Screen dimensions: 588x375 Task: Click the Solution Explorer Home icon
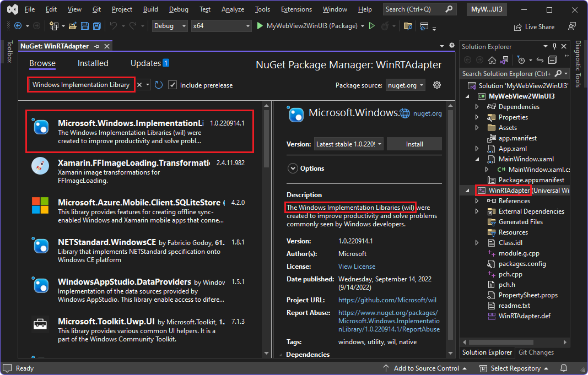(x=492, y=60)
